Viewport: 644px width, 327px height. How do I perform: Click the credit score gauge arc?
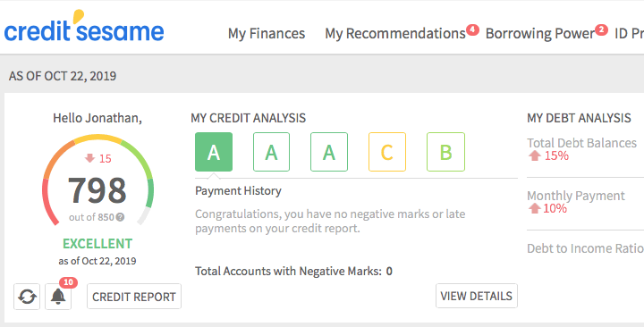tap(97, 140)
